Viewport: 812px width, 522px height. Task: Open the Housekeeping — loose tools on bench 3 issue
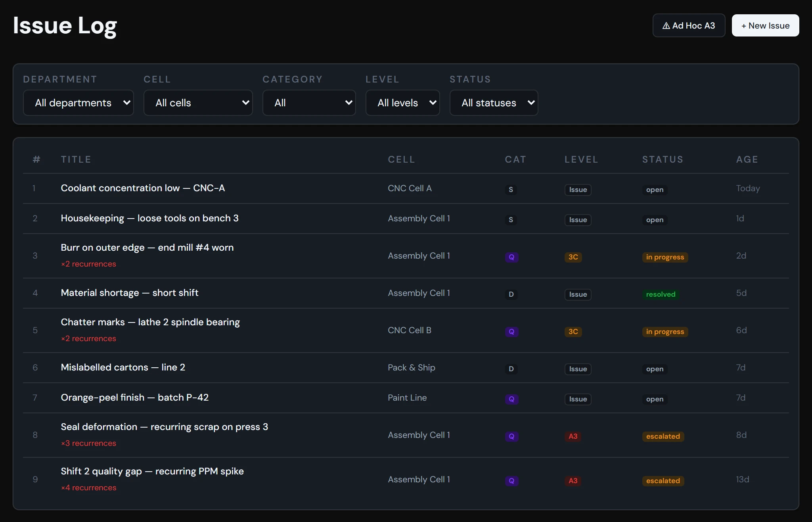pyautogui.click(x=149, y=218)
